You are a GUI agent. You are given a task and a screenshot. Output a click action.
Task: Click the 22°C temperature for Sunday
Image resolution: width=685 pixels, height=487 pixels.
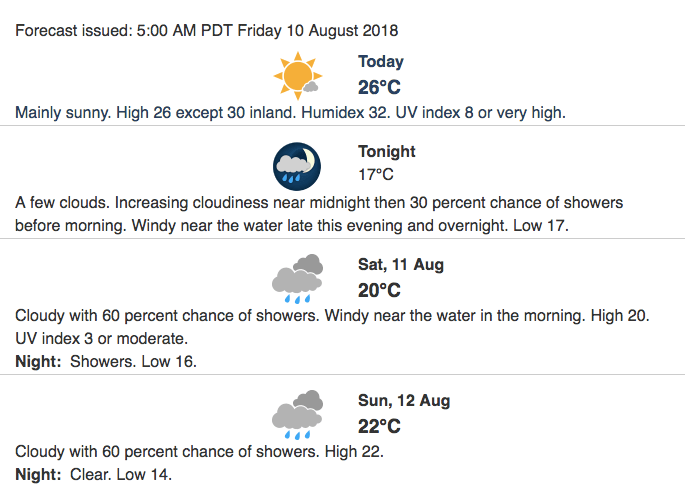(379, 426)
